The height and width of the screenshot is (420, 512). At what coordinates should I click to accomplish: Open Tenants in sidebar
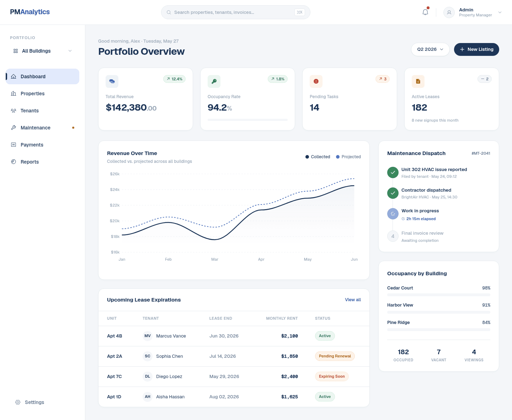pyautogui.click(x=43, y=111)
